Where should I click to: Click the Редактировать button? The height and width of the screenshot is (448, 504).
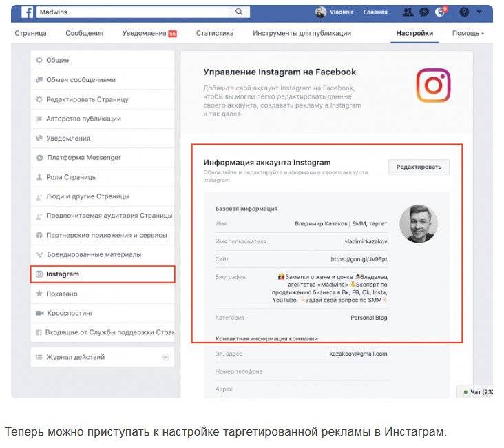(x=419, y=167)
